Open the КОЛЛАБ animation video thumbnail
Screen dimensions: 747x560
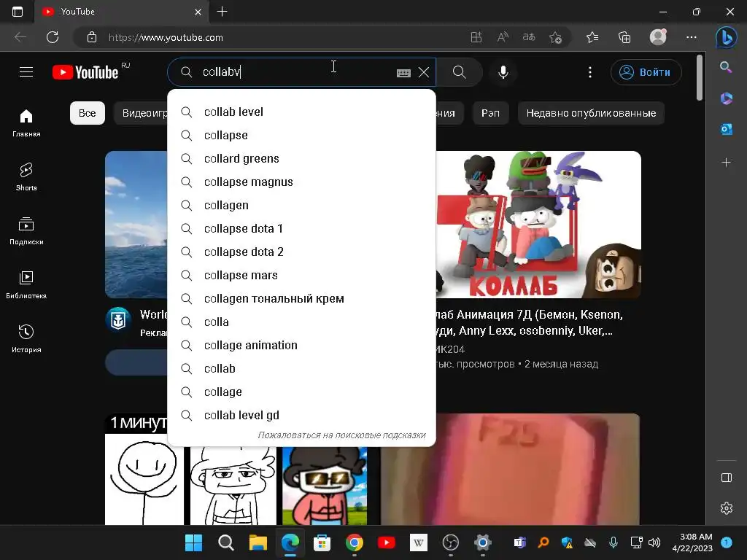coord(538,225)
